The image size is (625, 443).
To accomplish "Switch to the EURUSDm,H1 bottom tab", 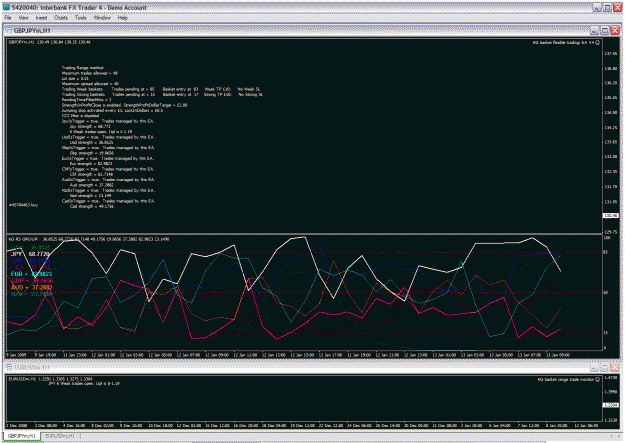I will click(60, 436).
